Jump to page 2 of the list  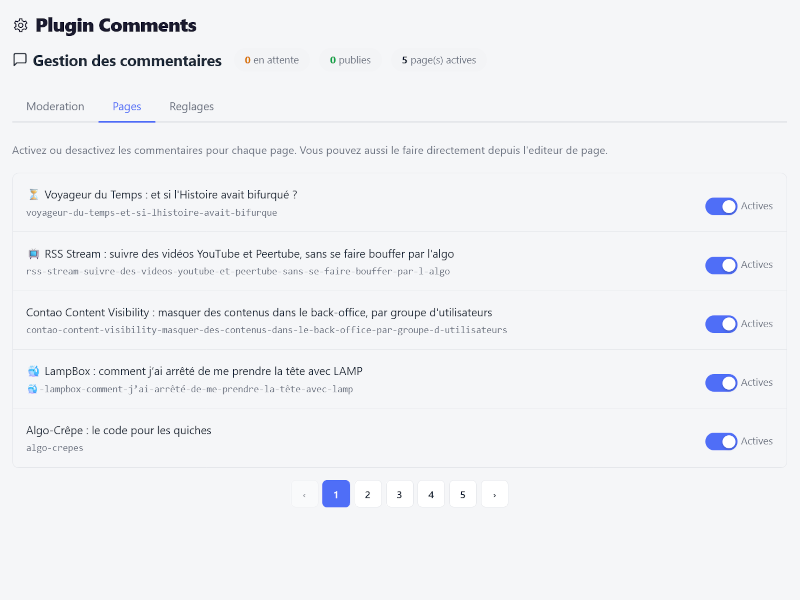tap(367, 494)
